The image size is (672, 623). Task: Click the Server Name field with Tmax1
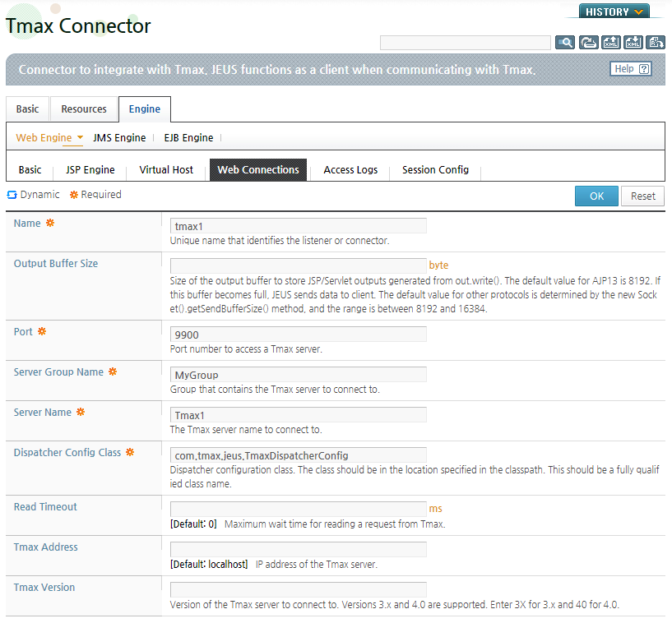[x=299, y=415]
